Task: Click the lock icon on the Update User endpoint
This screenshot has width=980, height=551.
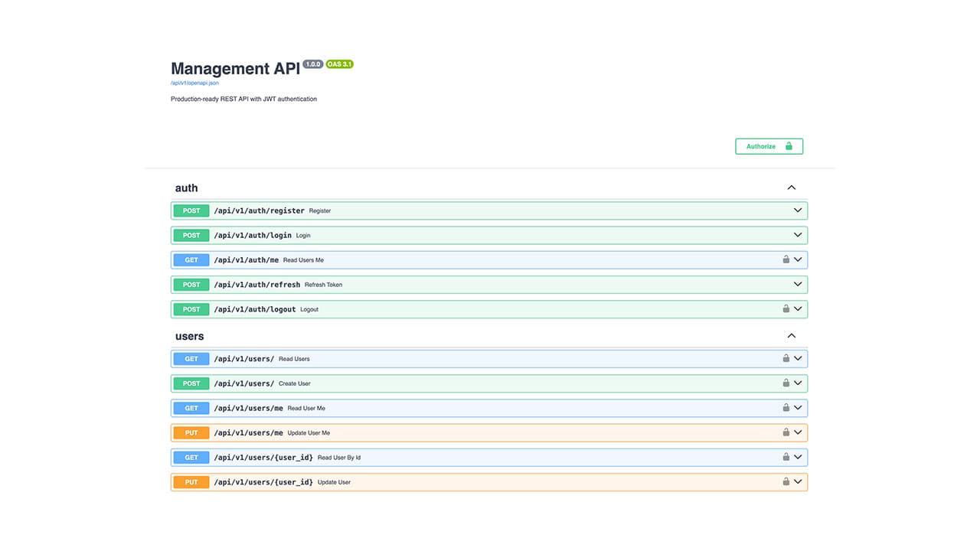Action: [786, 481]
